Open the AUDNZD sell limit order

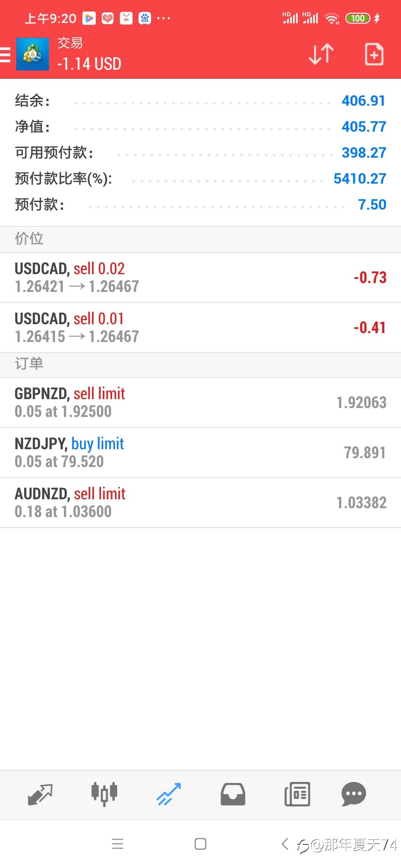200,503
